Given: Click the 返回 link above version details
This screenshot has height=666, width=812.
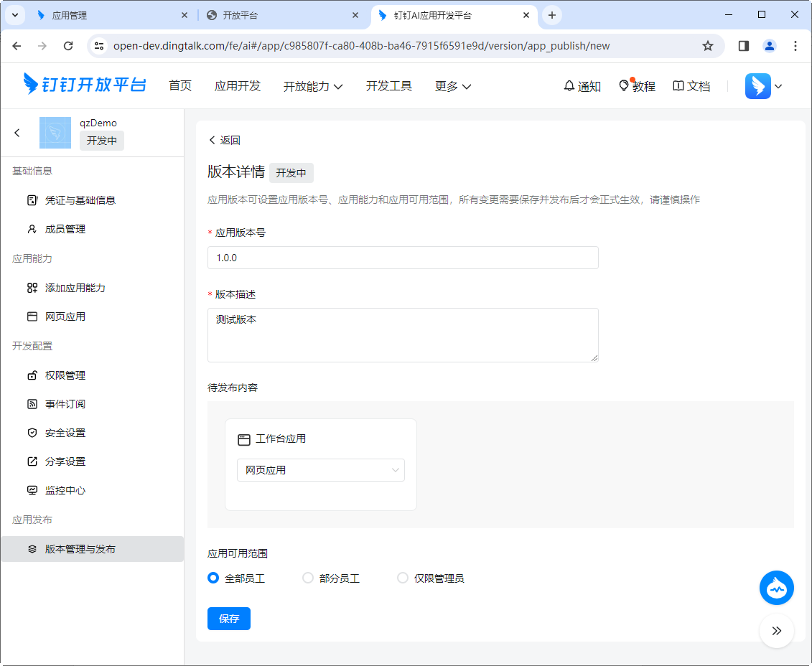Looking at the screenshot, I should coord(224,140).
